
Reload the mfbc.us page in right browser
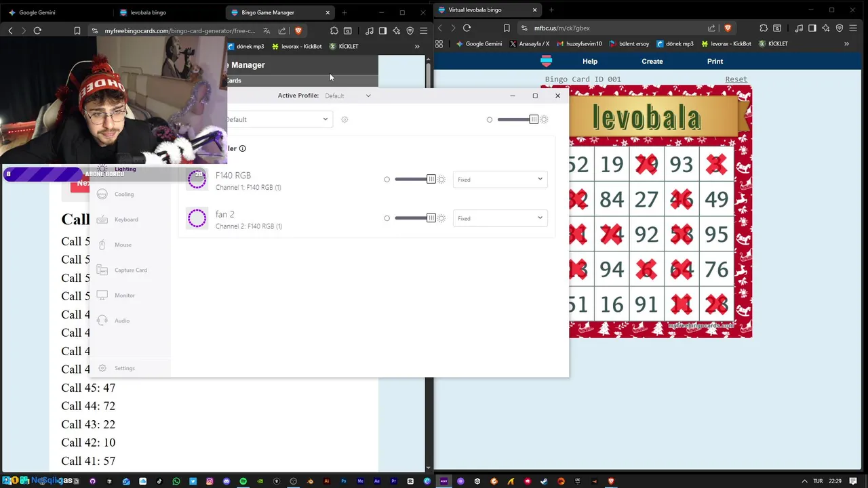point(467,28)
